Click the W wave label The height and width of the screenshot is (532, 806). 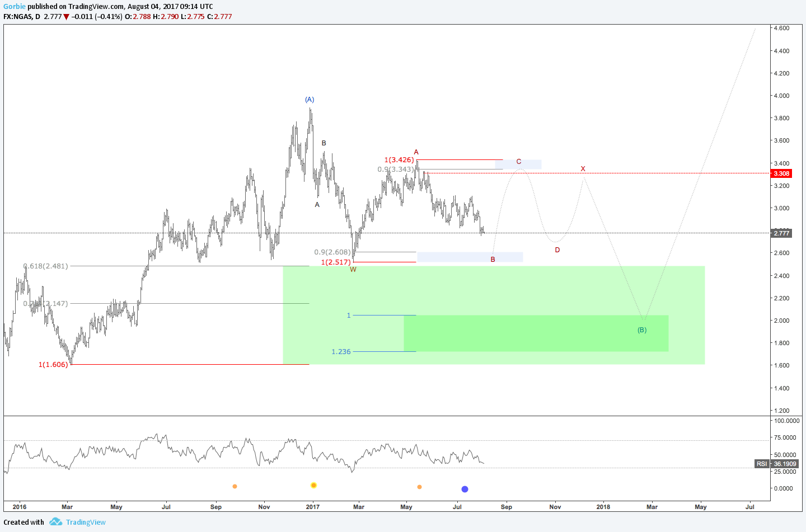coord(353,270)
